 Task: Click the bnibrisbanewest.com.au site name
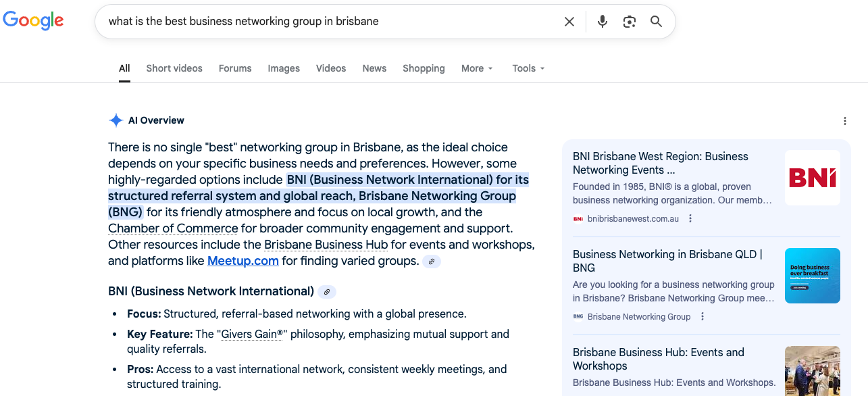point(634,219)
